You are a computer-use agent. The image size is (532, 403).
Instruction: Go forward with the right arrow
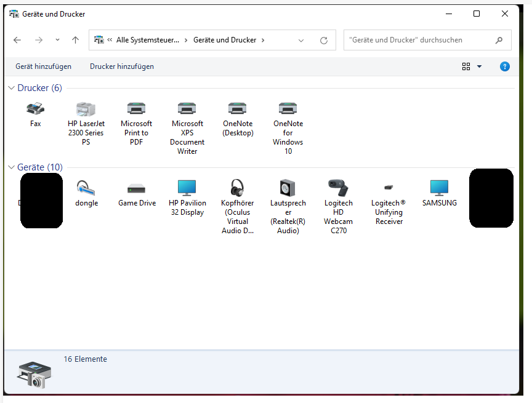[39, 41]
